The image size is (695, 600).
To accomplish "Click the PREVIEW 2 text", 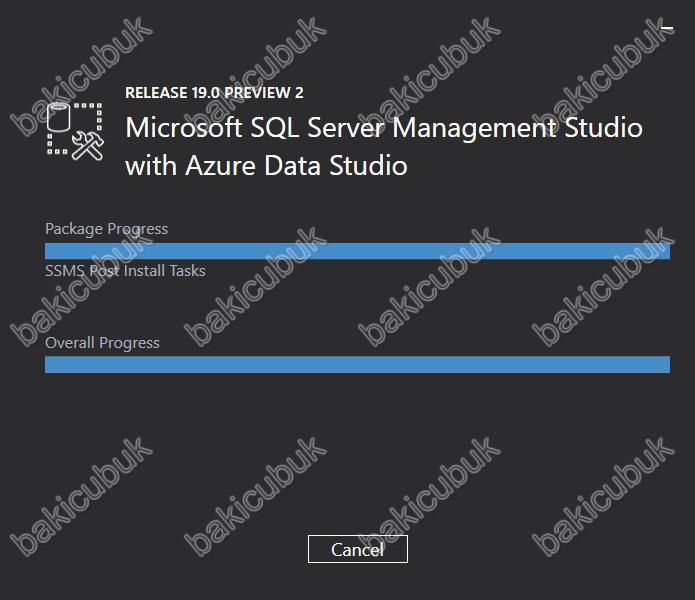I will click(264, 93).
